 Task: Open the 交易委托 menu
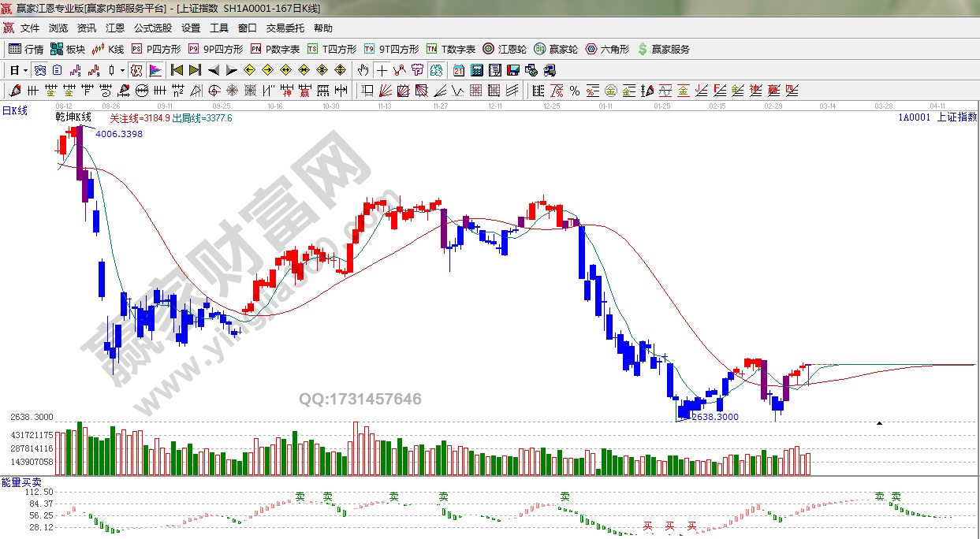tap(285, 28)
